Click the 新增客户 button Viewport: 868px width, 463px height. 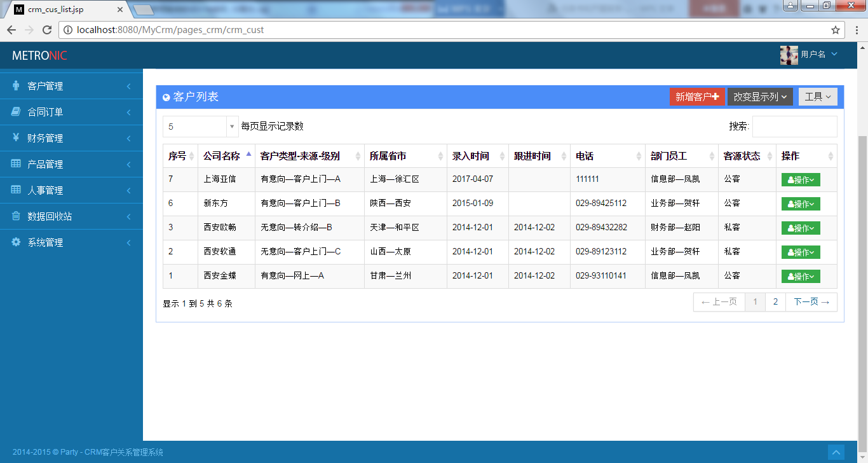click(697, 96)
